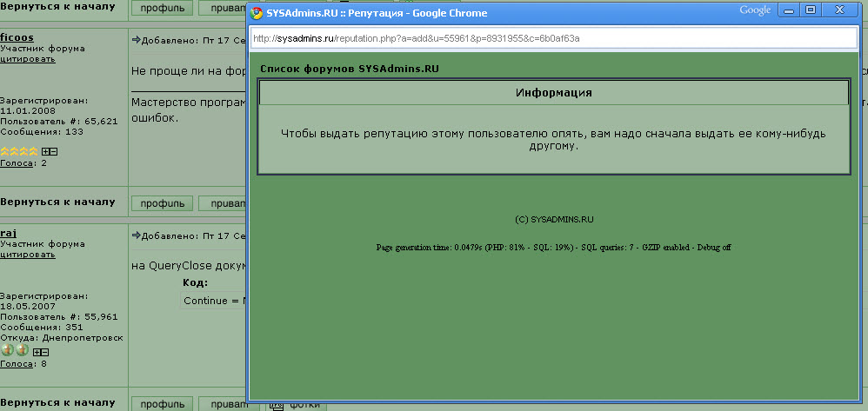
Task: Close the reputation popup window
Action: pyautogui.click(x=840, y=10)
